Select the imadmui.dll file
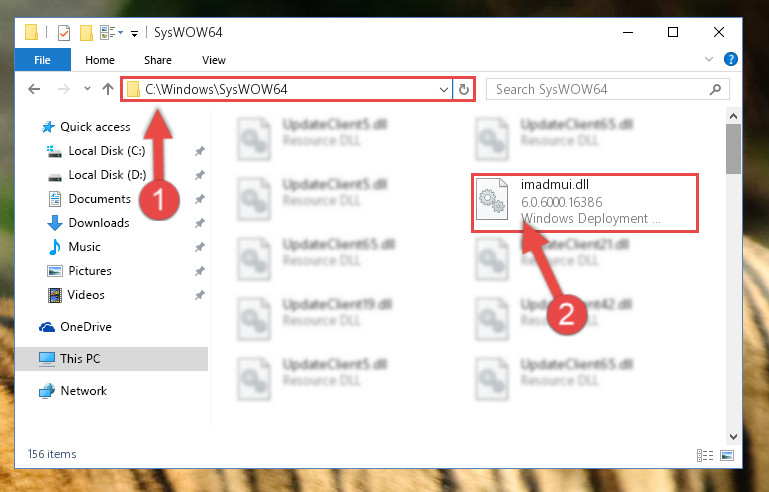The image size is (769, 492). point(585,202)
